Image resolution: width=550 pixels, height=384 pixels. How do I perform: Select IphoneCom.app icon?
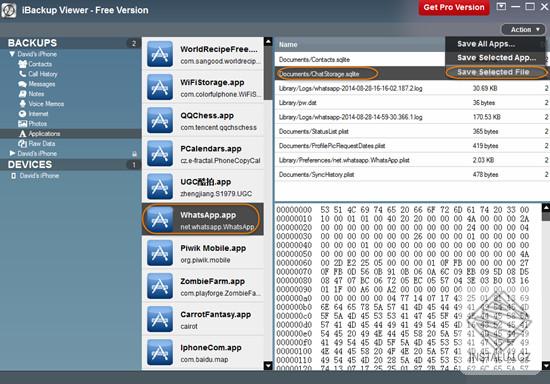click(x=160, y=352)
